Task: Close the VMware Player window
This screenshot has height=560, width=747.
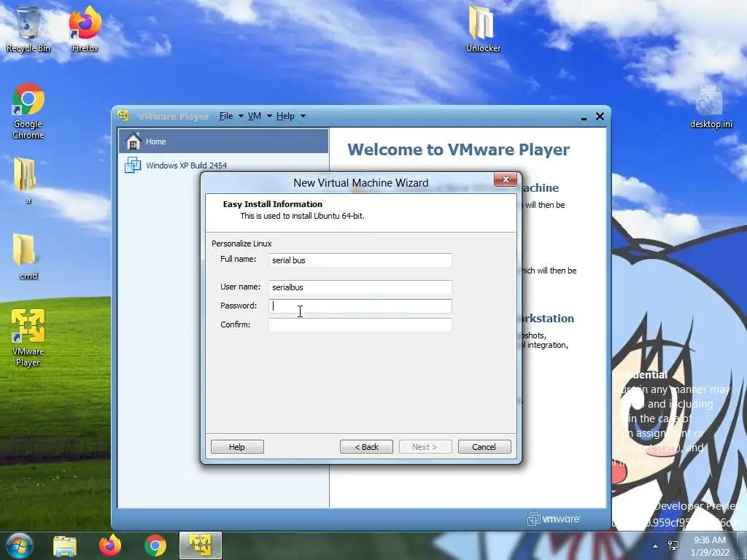Action: coord(600,116)
